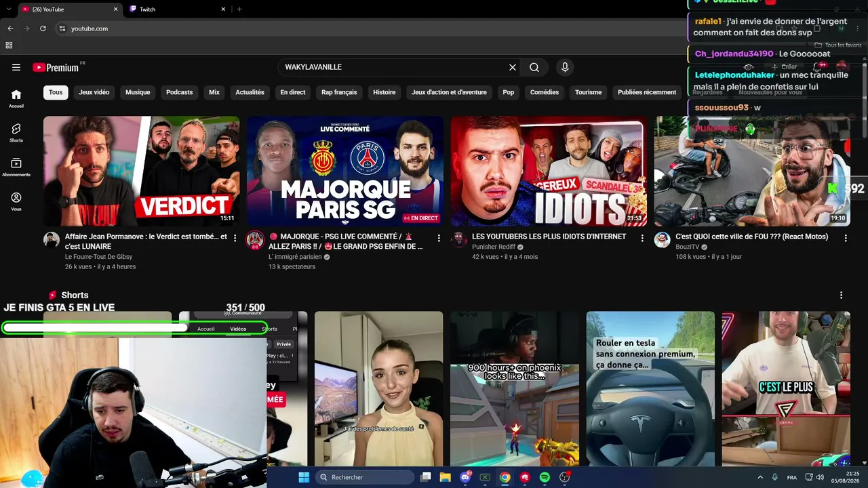Open the VERDICT Jean Pormanove video thumbnail

pos(141,171)
